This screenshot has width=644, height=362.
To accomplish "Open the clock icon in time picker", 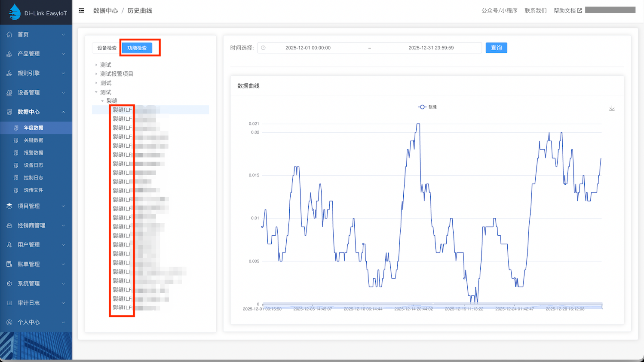I will coord(264,48).
